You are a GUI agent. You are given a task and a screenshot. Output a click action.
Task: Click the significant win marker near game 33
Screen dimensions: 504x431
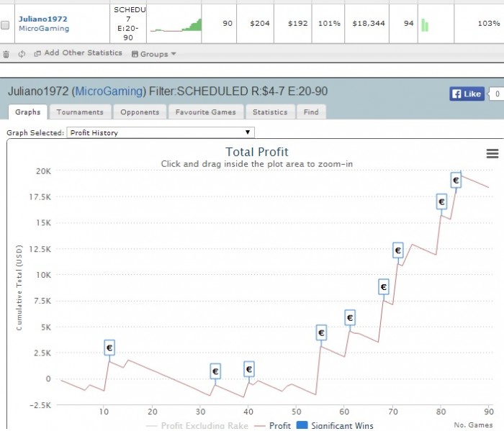(x=215, y=371)
